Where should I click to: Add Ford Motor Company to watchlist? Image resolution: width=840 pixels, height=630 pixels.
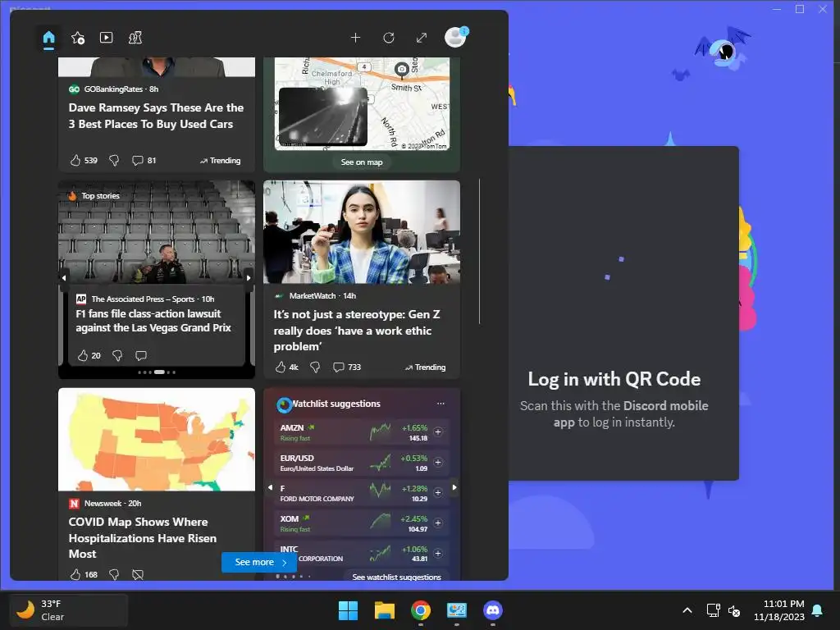click(x=438, y=492)
